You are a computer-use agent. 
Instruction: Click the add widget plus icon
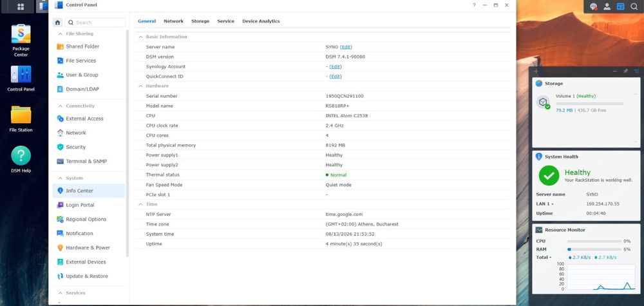tap(536, 71)
